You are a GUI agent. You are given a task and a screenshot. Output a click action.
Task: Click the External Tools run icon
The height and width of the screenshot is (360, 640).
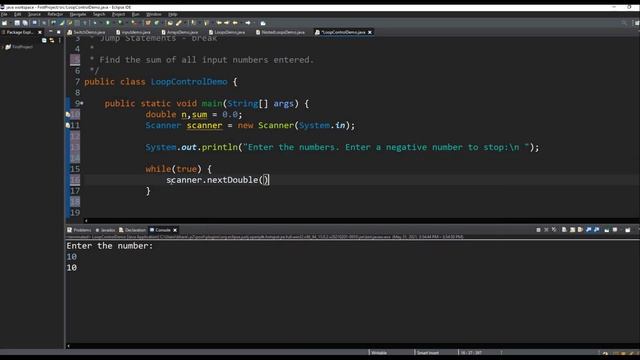click(134, 23)
